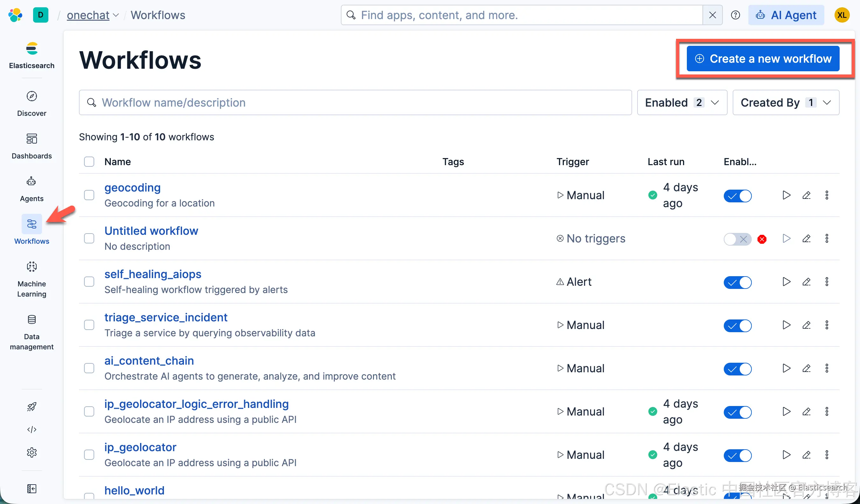Enable the Untitled workflow toggle

pos(737,239)
